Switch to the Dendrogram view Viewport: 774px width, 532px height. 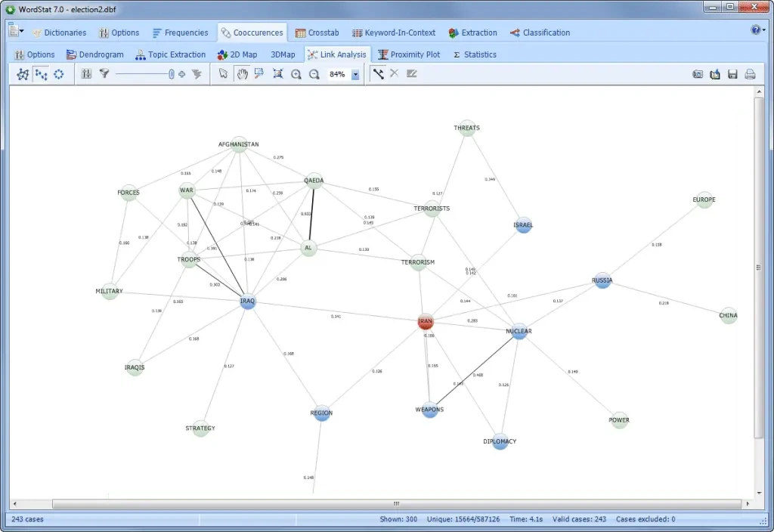click(x=94, y=54)
